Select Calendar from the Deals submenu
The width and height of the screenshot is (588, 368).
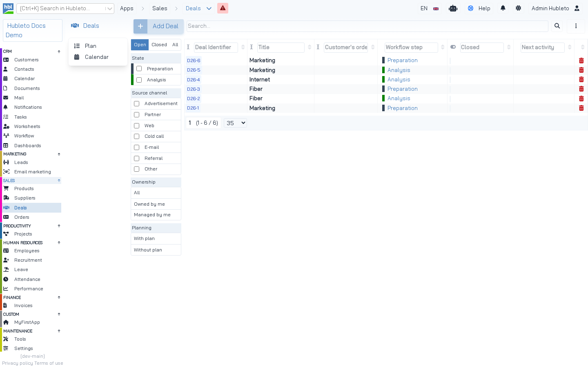click(98, 57)
